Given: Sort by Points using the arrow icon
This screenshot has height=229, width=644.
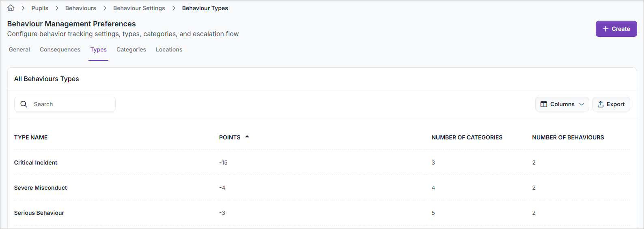Looking at the screenshot, I should click(x=247, y=137).
